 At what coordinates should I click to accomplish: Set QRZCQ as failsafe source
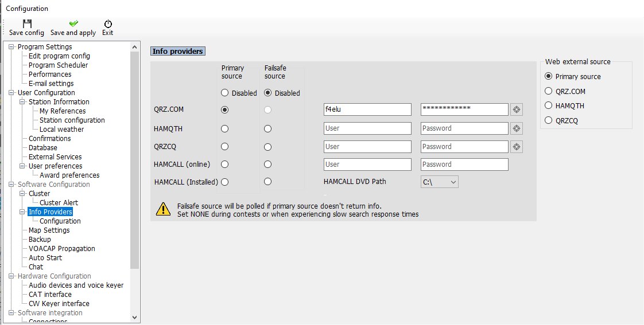(267, 147)
